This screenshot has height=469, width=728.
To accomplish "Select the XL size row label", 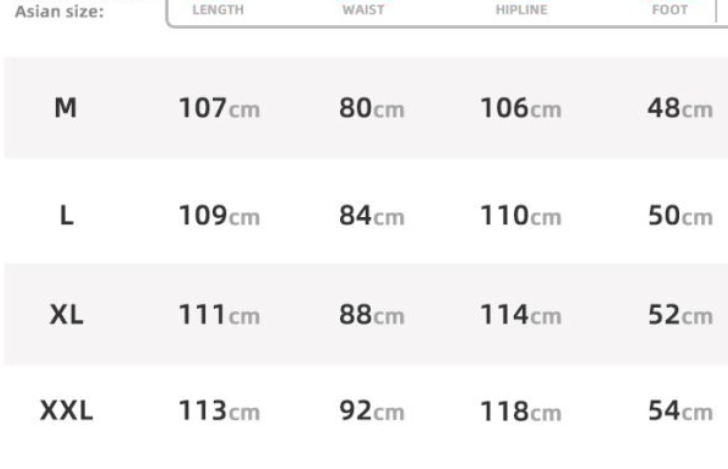I will click(x=66, y=315).
